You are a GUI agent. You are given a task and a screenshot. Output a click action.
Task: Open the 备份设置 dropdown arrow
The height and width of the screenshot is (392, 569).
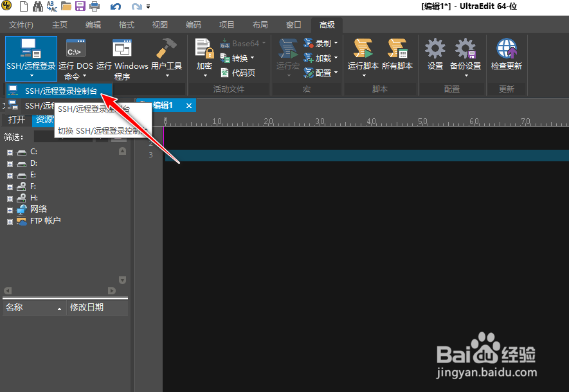[466, 76]
